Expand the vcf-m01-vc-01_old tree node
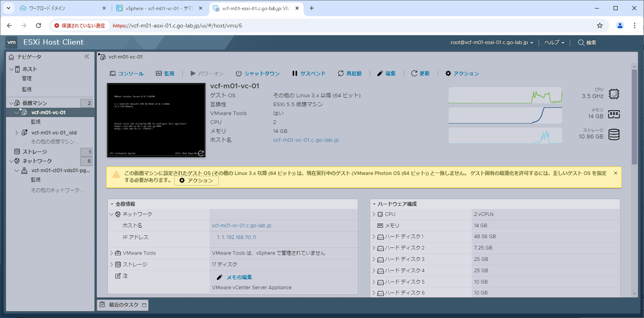Image resolution: width=644 pixels, height=318 pixels. click(x=16, y=132)
